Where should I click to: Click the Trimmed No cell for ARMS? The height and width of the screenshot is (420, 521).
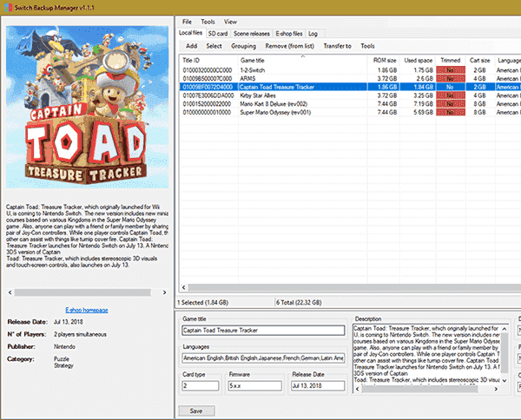[x=451, y=79]
